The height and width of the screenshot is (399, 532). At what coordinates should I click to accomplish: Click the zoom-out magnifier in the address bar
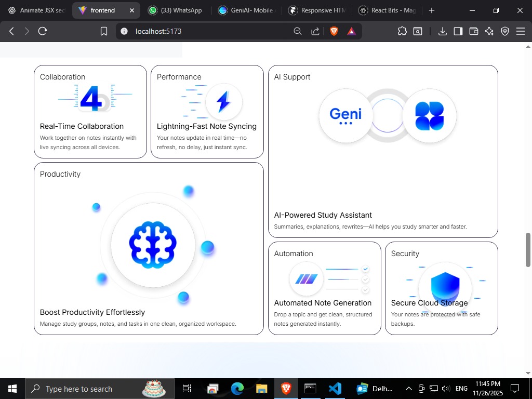[x=297, y=31]
